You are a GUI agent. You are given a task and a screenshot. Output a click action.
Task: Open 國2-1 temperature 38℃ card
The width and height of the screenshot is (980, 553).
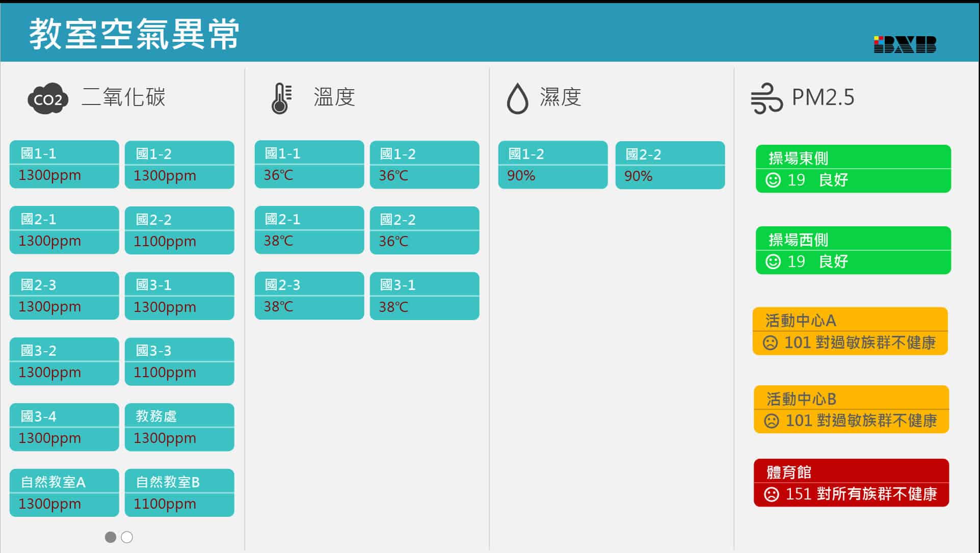(x=309, y=230)
